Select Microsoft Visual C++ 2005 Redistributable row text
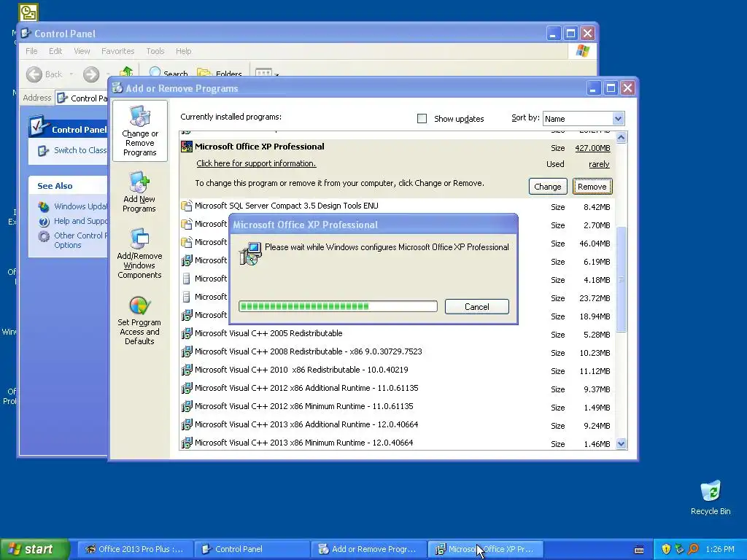Image resolution: width=747 pixels, height=560 pixels. 268,333
